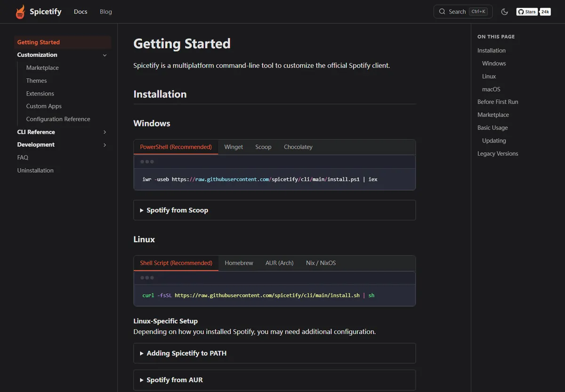The width and height of the screenshot is (565, 392).
Task: Collapse the Customization sidebar chevron
Action: click(105, 55)
